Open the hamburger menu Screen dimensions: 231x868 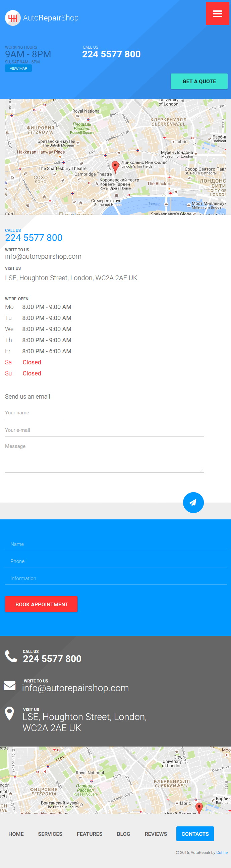point(217,13)
